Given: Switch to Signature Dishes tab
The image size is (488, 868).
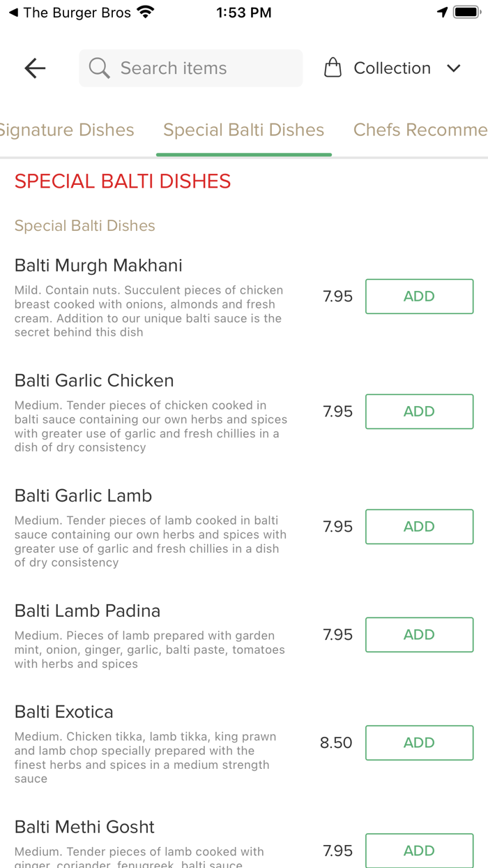Looking at the screenshot, I should [67, 130].
